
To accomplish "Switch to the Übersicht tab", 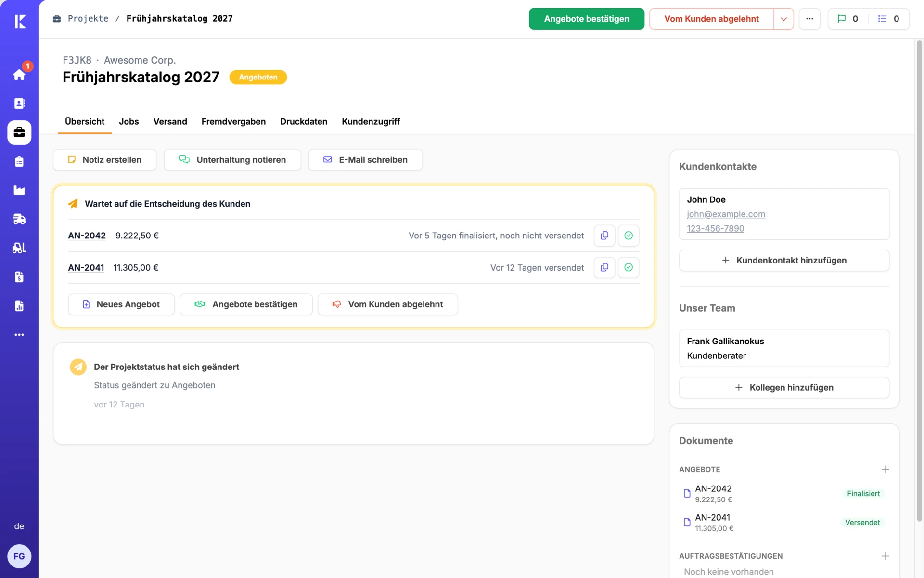I will (85, 122).
